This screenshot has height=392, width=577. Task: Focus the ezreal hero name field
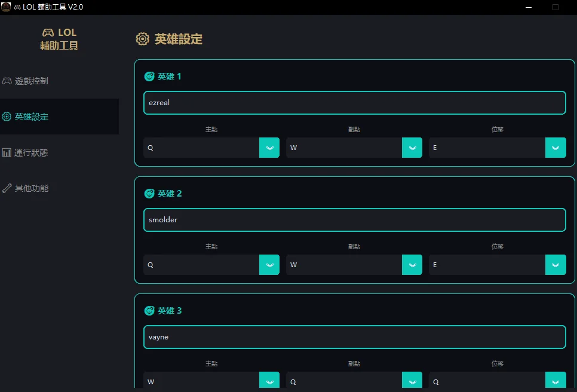point(354,103)
